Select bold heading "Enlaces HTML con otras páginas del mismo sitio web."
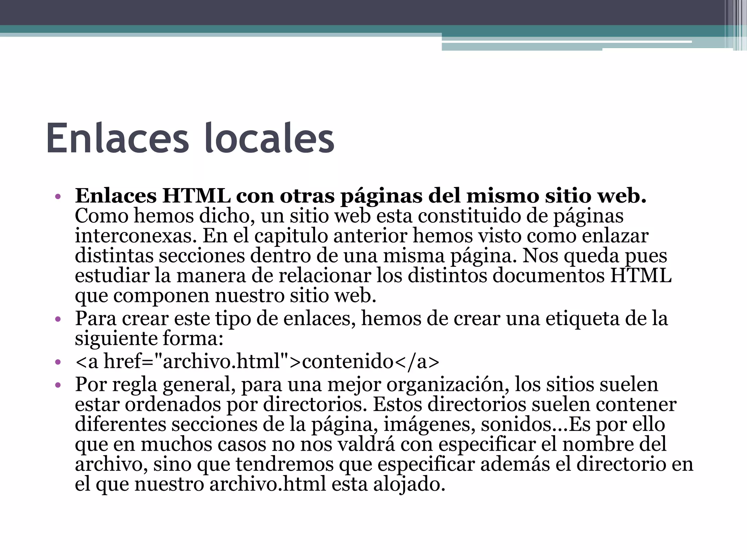 pos(361,196)
